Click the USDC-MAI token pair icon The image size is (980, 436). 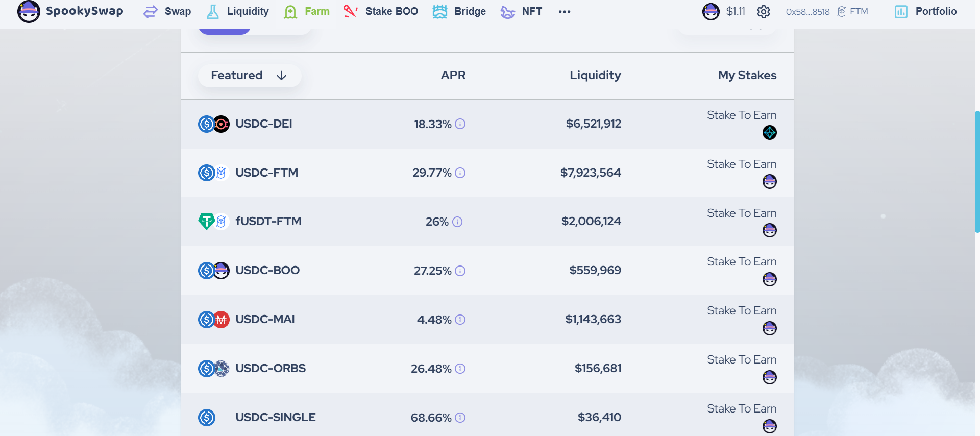click(x=214, y=320)
